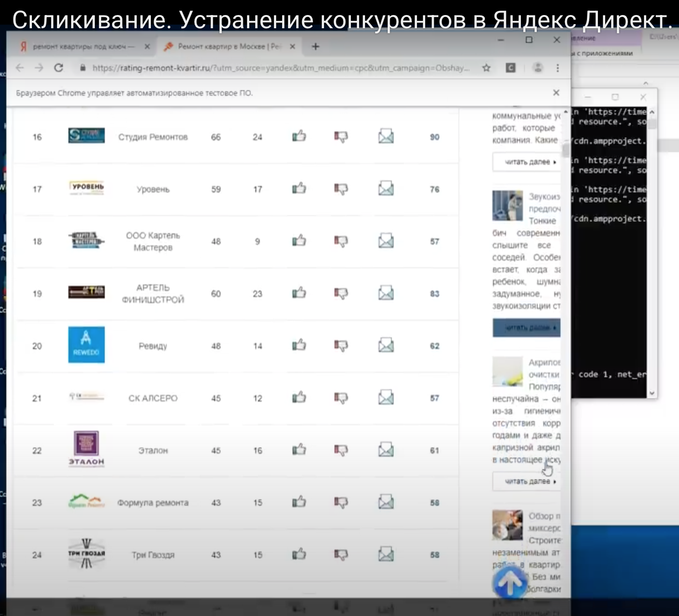Image resolution: width=679 pixels, height=616 pixels.
Task: Envelope icon in АРТЕЛЬ ФИНИШСТРОЙ row
Action: 386,293
